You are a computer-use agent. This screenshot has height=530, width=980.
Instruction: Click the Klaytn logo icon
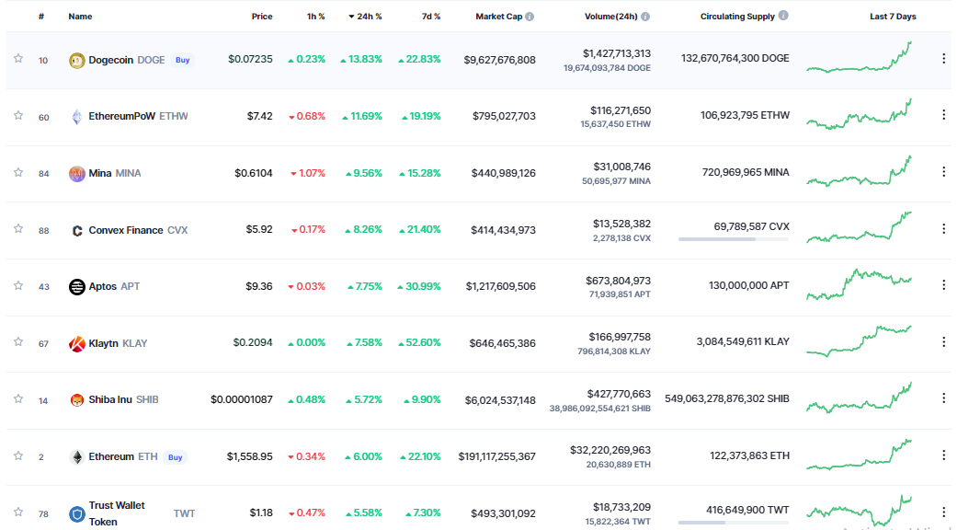[x=77, y=344]
